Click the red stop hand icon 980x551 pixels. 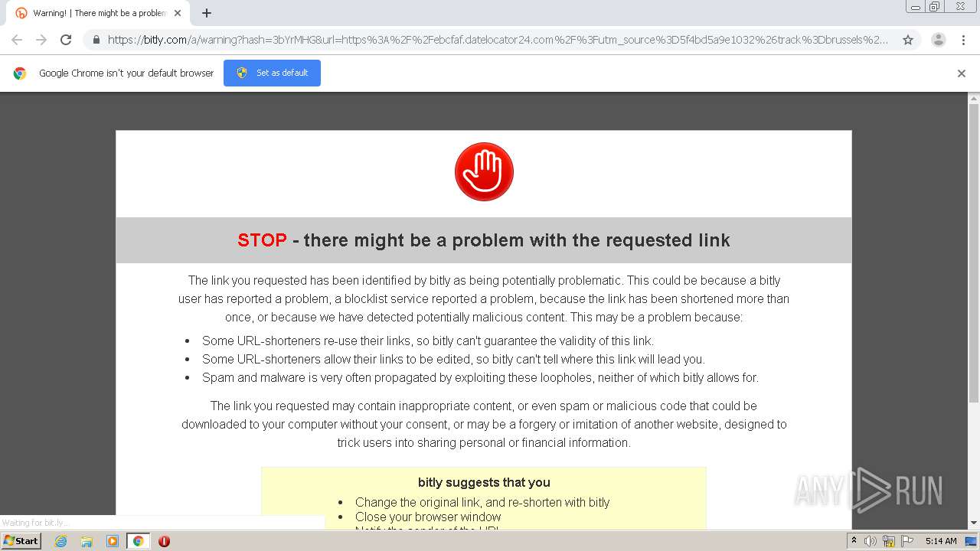(484, 171)
